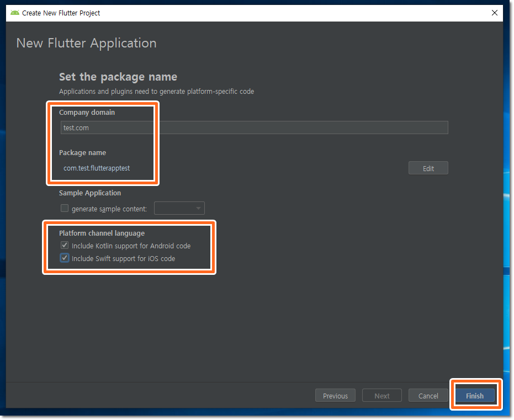The width and height of the screenshot is (514, 420).
Task: Click the Company domain label
Action: (x=87, y=113)
